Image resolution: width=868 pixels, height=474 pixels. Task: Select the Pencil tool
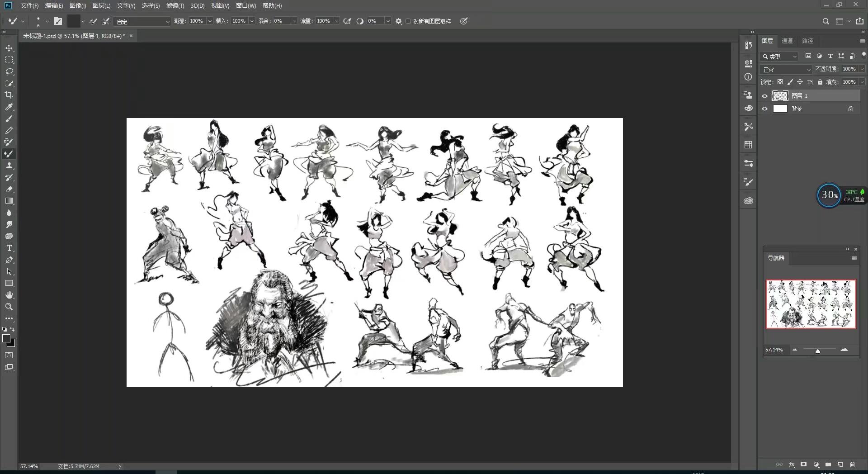pos(9,130)
